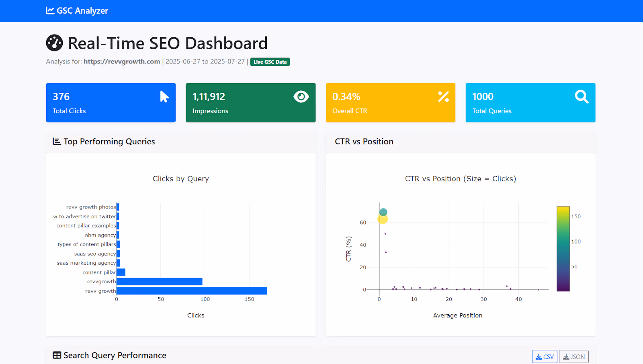Export the query data as CSV
Image resolution: width=643 pixels, height=364 pixels.
pos(545,356)
